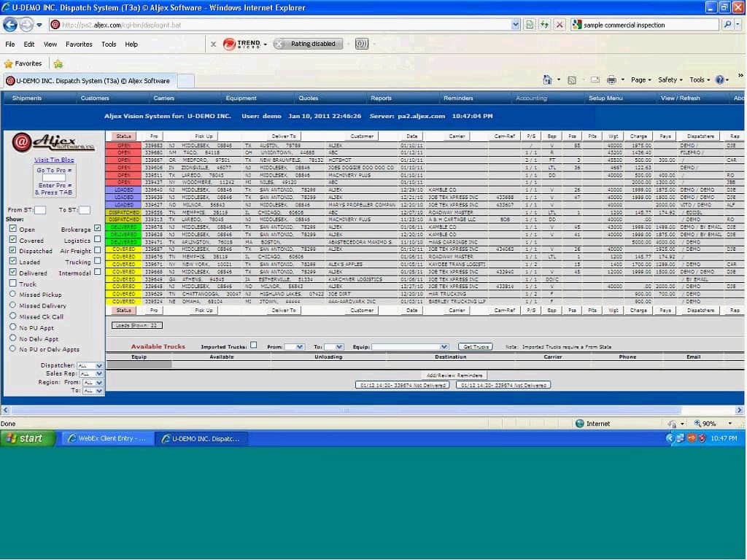Toggle the Loaded show checkbox
Screen dimensions: 747x560
[x=13, y=262]
